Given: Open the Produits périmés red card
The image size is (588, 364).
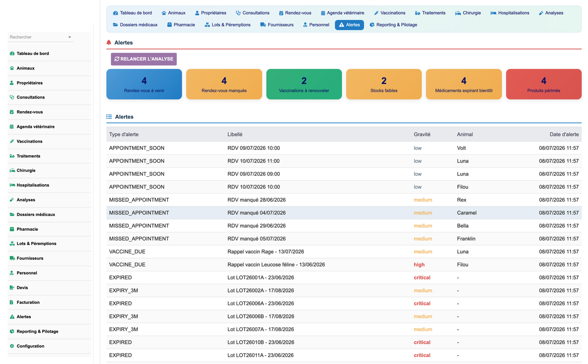Looking at the screenshot, I should click(544, 84).
